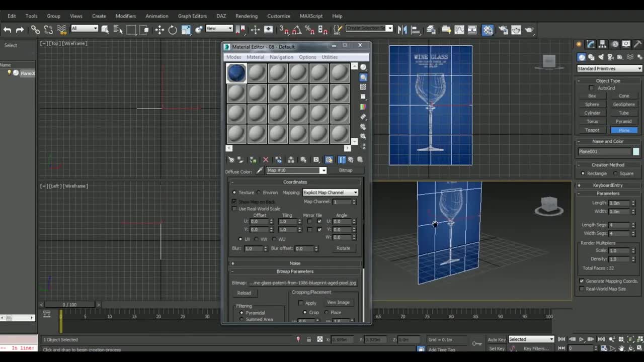Click Go to Start playback button
The image size is (644, 362).
coord(562,339)
